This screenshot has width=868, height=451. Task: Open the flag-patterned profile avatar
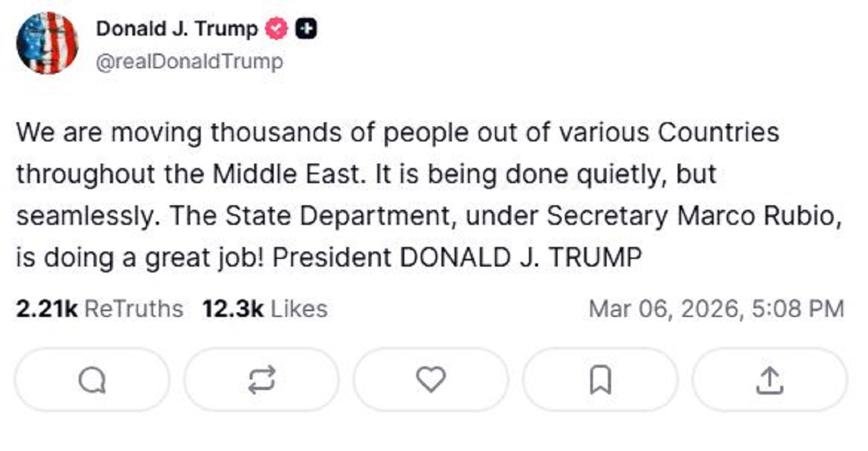(47, 43)
